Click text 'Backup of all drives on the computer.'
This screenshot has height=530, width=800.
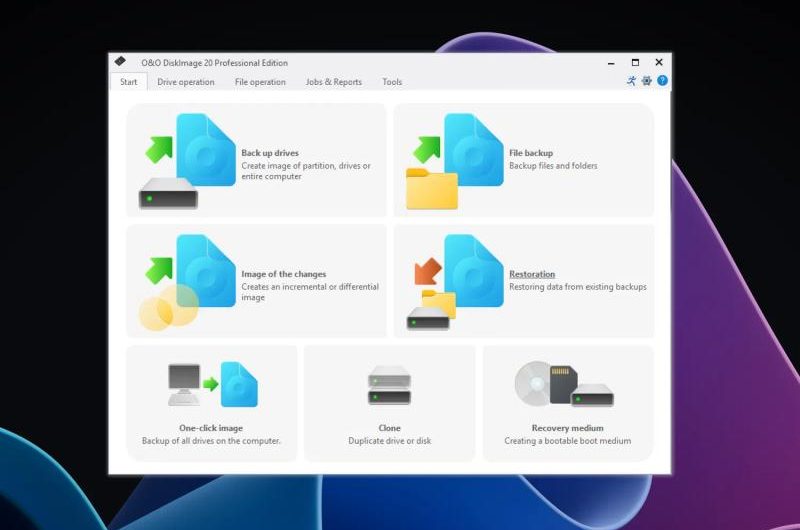tap(211, 441)
